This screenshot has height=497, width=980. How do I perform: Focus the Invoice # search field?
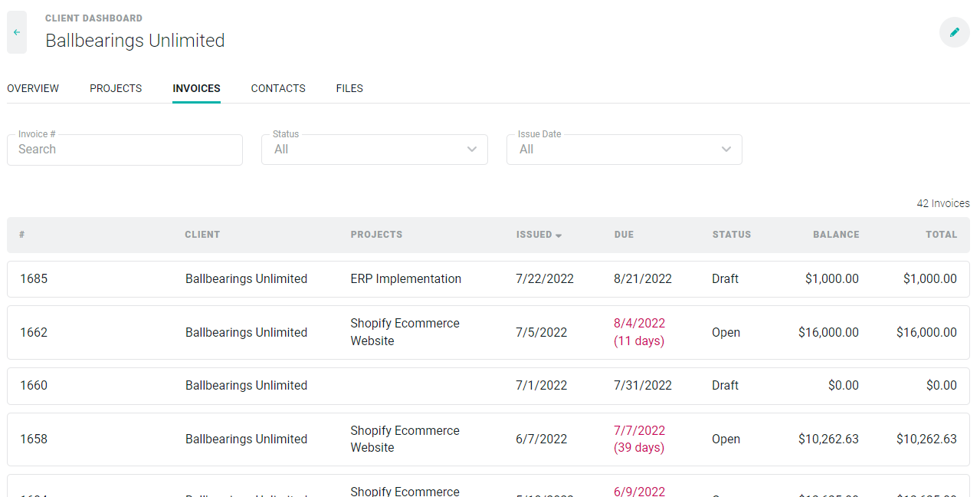(x=125, y=150)
